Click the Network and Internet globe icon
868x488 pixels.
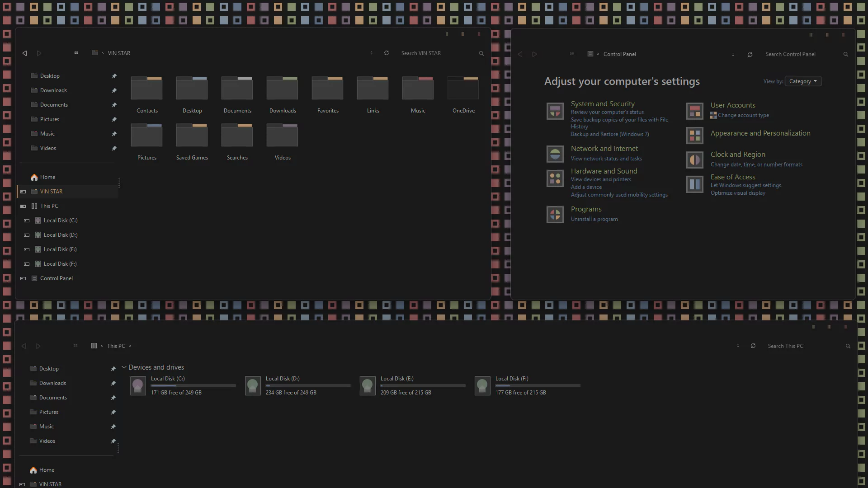pyautogui.click(x=555, y=154)
